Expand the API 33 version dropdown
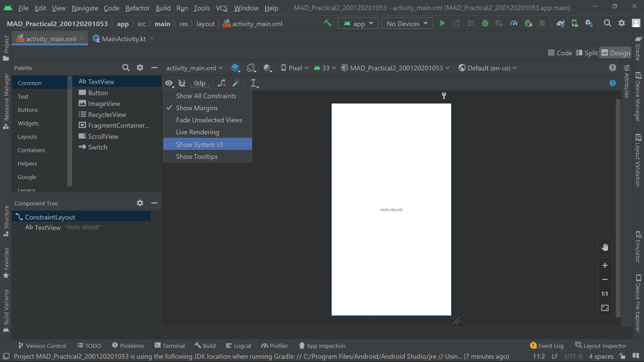 pyautogui.click(x=325, y=68)
